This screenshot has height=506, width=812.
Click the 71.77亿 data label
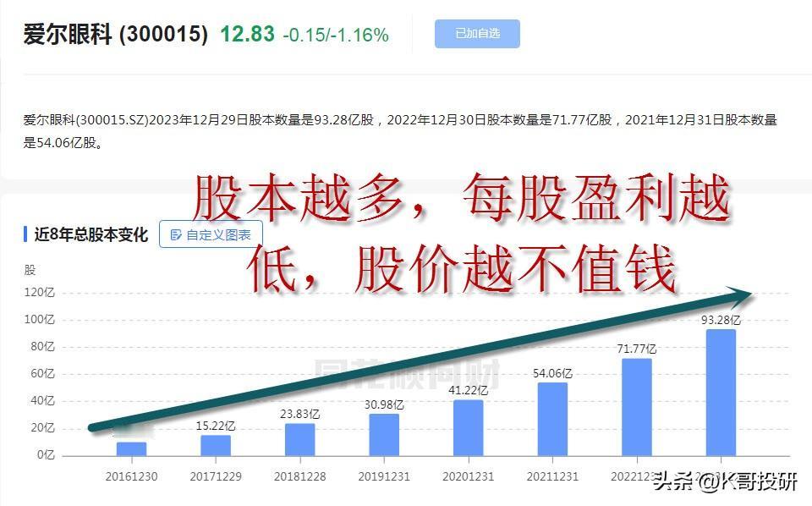pyautogui.click(x=636, y=349)
